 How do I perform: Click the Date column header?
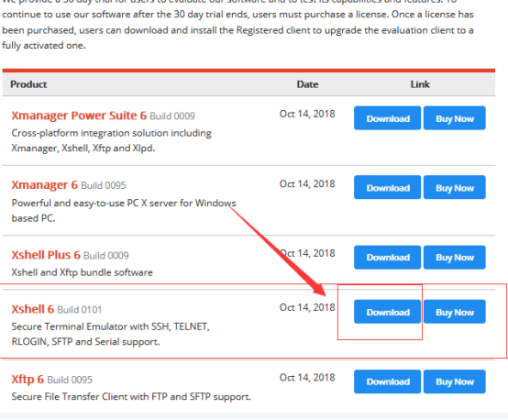point(307,84)
